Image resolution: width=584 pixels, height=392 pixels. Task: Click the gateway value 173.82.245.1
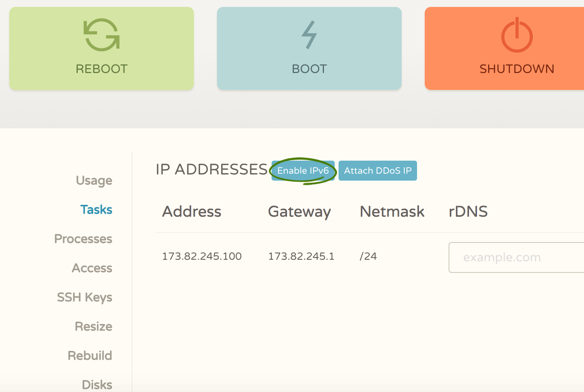[x=301, y=256]
